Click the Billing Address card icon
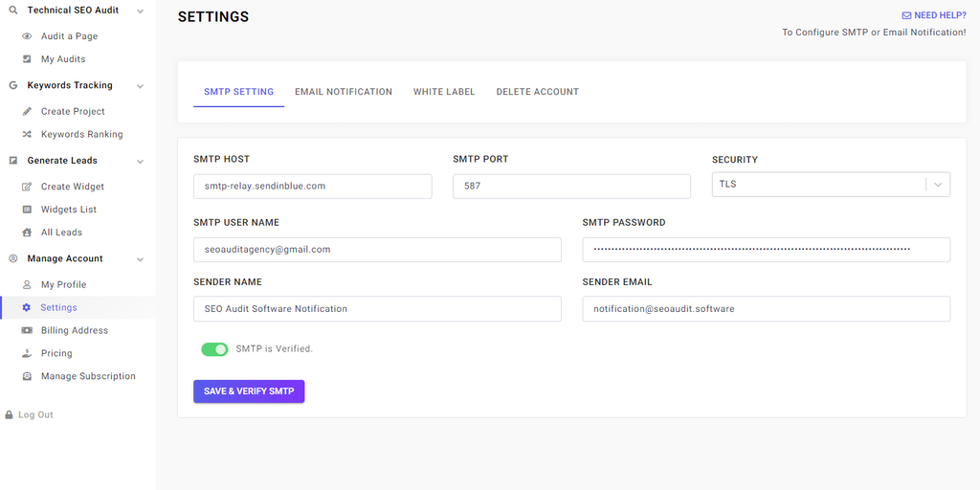 [27, 330]
